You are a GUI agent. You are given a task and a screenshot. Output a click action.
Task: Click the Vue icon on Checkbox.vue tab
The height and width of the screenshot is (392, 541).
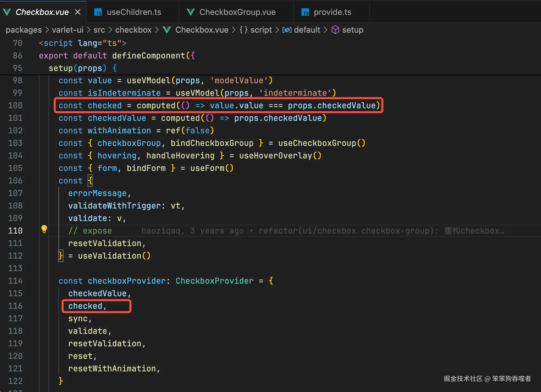[x=7, y=12]
